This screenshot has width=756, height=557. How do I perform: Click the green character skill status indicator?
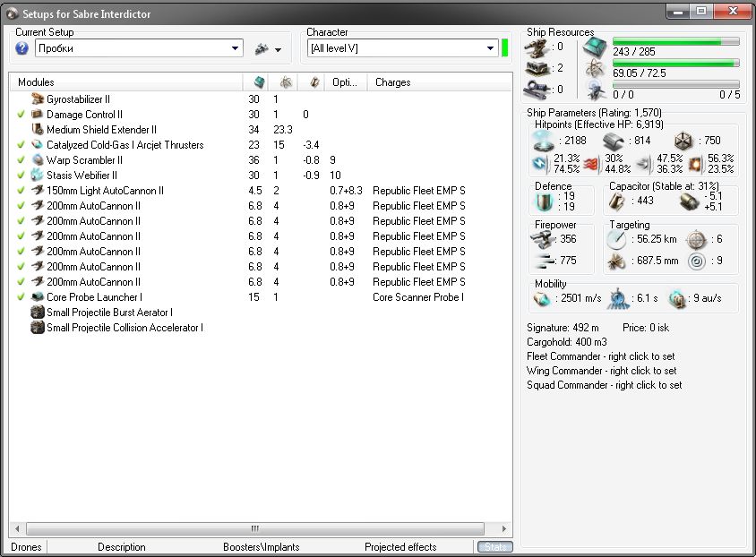tap(505, 48)
